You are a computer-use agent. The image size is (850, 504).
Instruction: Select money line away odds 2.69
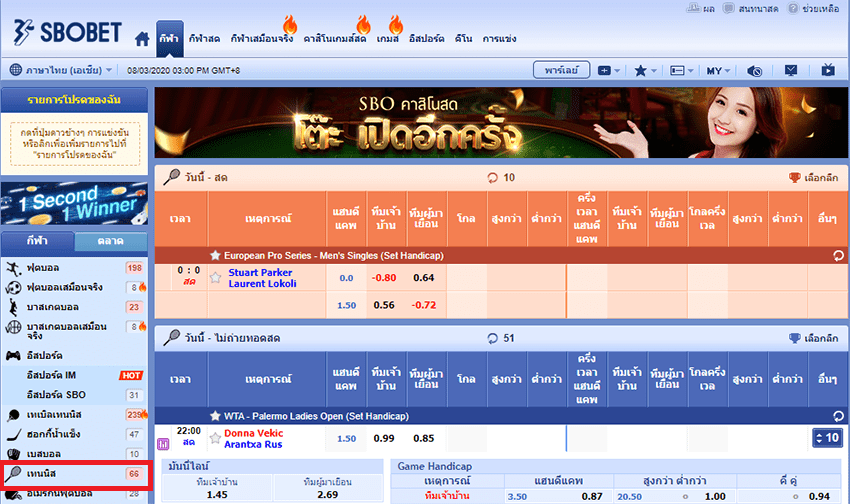tap(327, 495)
